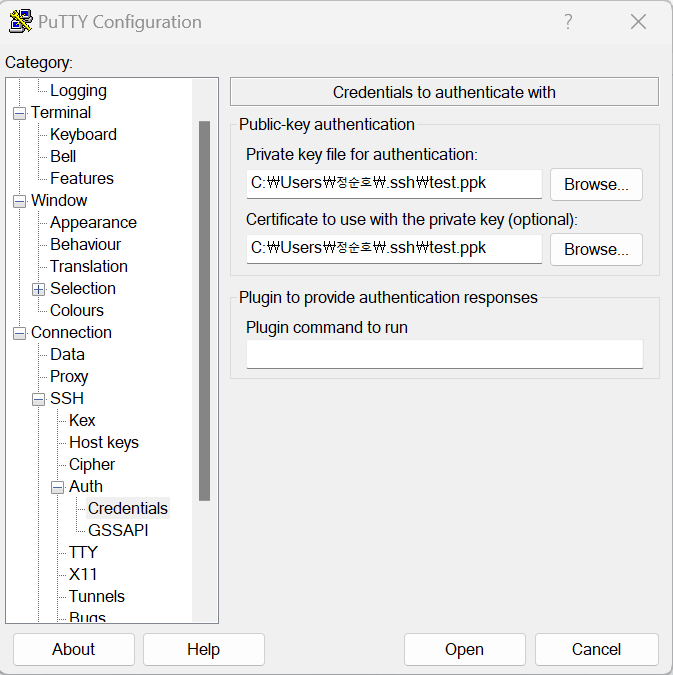Click the category tree vertical scrollbar
Image resolution: width=673 pixels, height=675 pixels.
click(204, 310)
